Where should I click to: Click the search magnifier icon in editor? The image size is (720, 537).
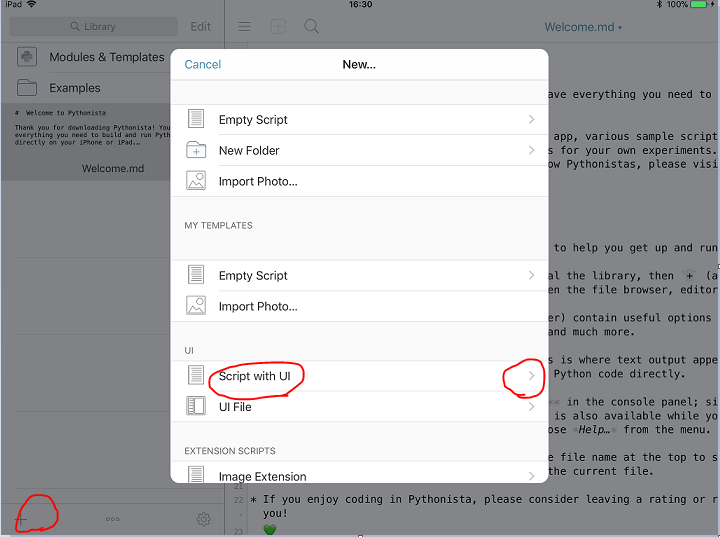tap(311, 27)
